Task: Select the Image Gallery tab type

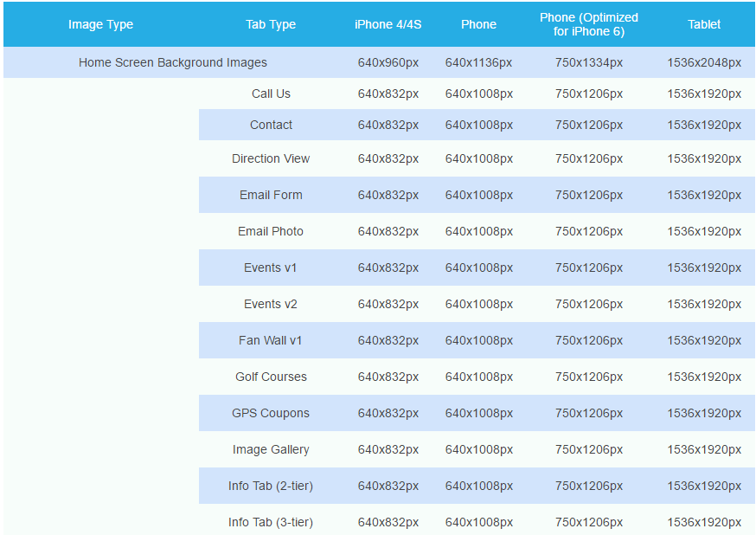Action: pos(271,449)
